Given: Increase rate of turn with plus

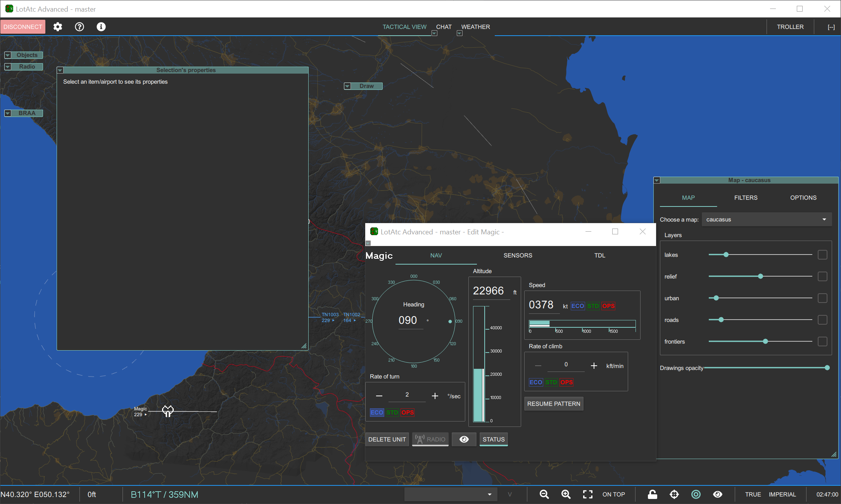Looking at the screenshot, I should tap(435, 396).
